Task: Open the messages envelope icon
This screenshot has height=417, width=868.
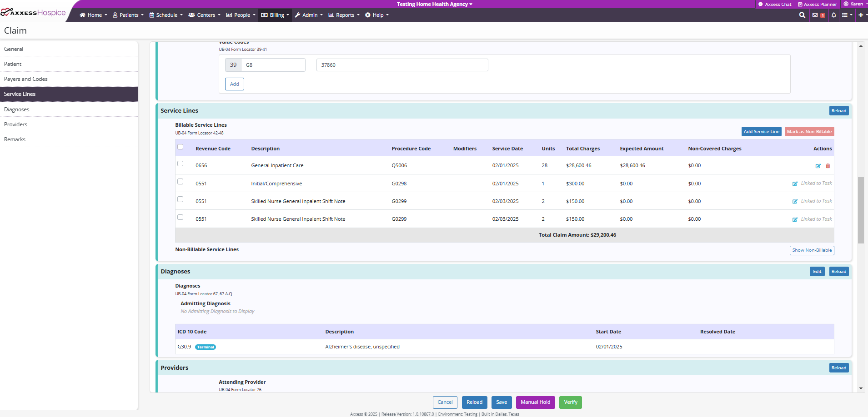Action: tap(815, 15)
